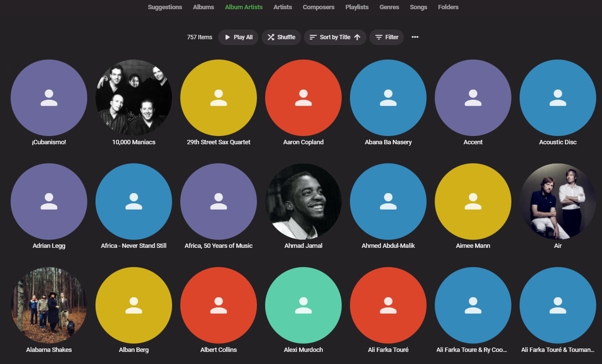Open the Filter options
The height and width of the screenshot is (364, 602).
[x=387, y=37]
